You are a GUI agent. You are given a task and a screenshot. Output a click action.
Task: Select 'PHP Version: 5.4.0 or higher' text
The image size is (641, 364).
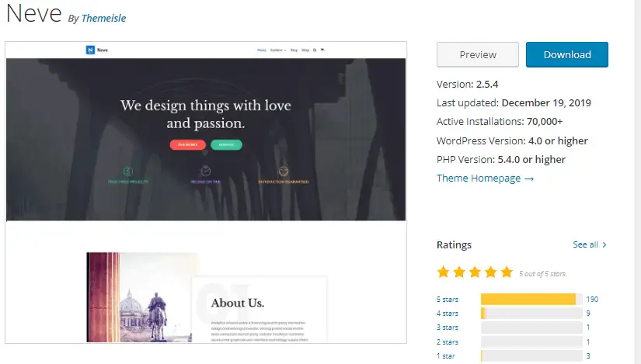tap(501, 160)
